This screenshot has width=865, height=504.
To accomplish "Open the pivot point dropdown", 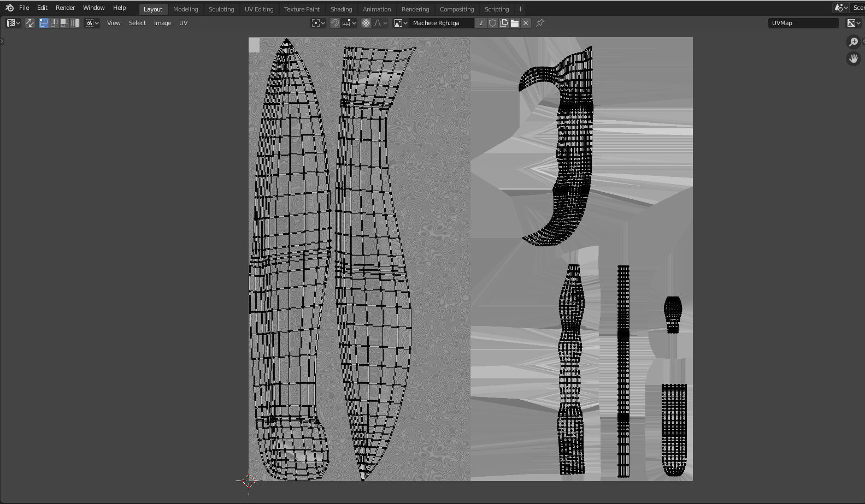I will [x=318, y=23].
